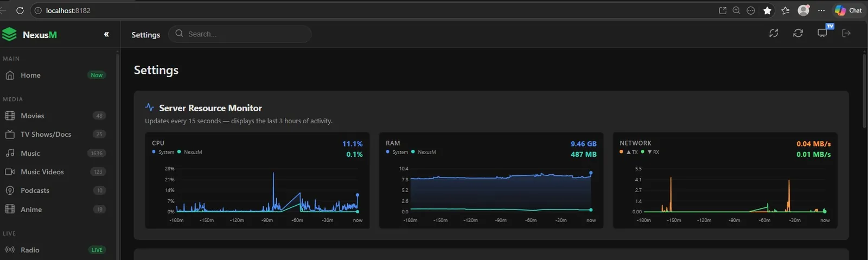Click the 0.01 MB/s network RX value

pyautogui.click(x=814, y=154)
